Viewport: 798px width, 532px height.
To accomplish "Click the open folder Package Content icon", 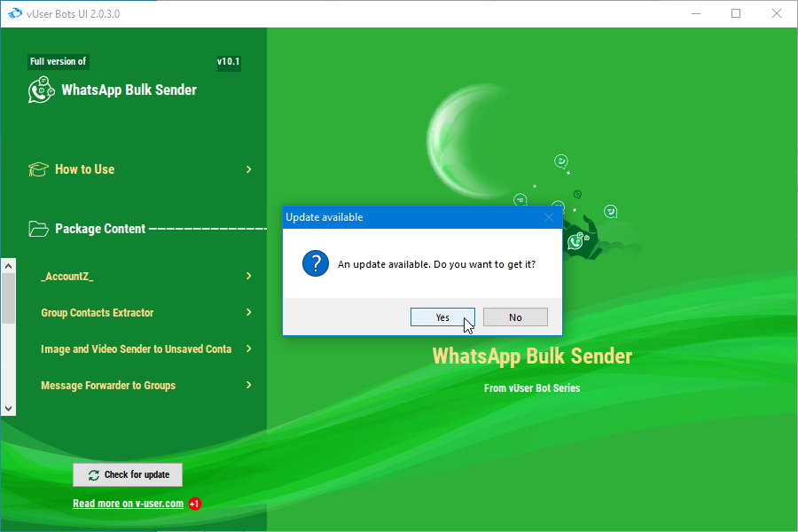I will point(39,229).
